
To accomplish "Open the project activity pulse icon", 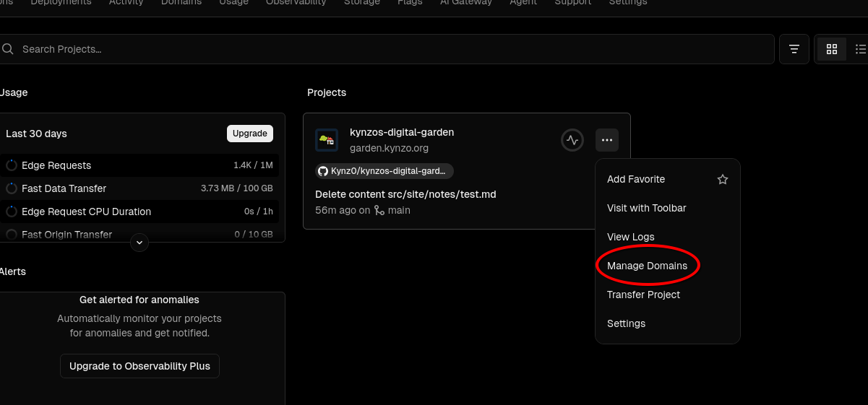I will pos(572,140).
